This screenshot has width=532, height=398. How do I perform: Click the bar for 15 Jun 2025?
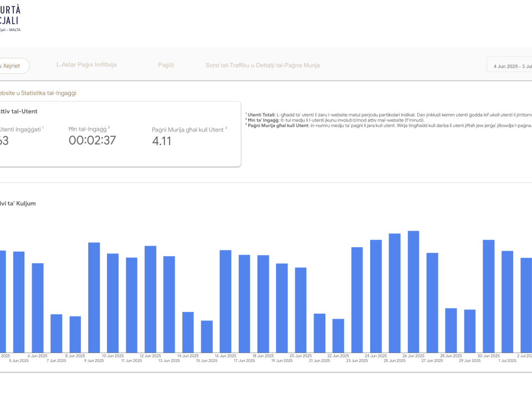207,336
